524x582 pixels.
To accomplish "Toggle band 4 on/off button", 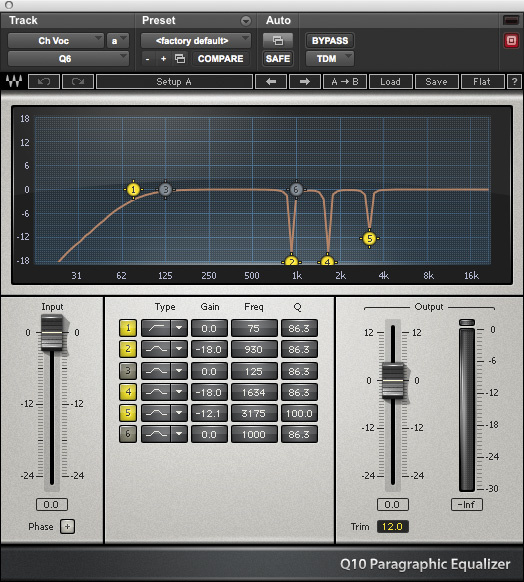I will tap(128, 392).
